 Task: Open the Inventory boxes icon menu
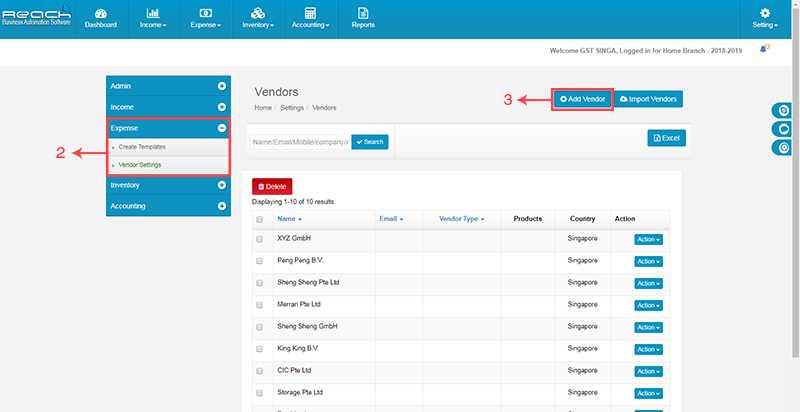(x=258, y=14)
